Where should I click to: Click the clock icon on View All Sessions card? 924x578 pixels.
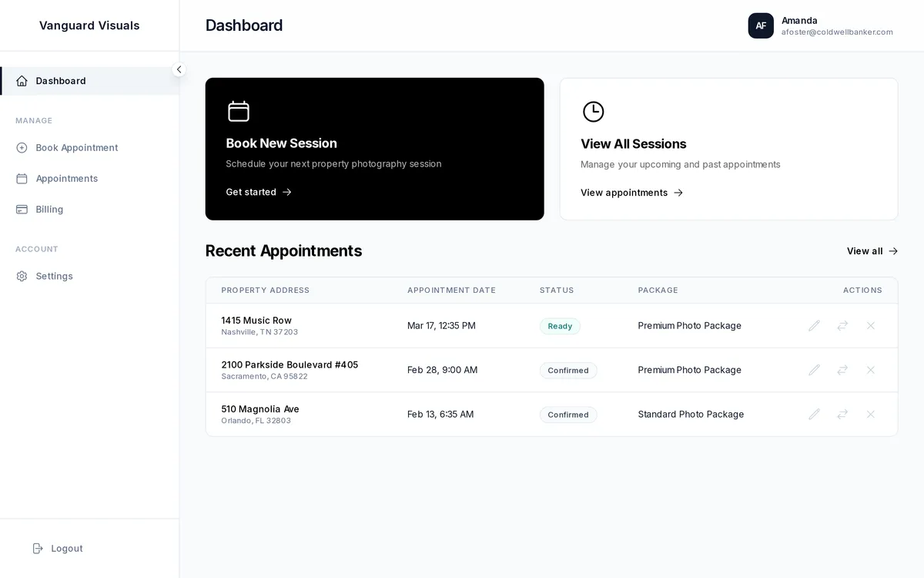[593, 110]
